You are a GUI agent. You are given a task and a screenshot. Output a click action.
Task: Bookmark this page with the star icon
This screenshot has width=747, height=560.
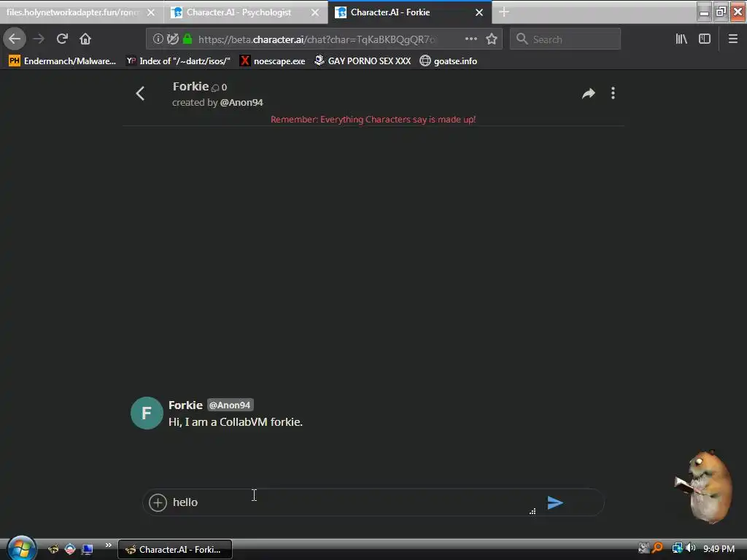pos(492,39)
